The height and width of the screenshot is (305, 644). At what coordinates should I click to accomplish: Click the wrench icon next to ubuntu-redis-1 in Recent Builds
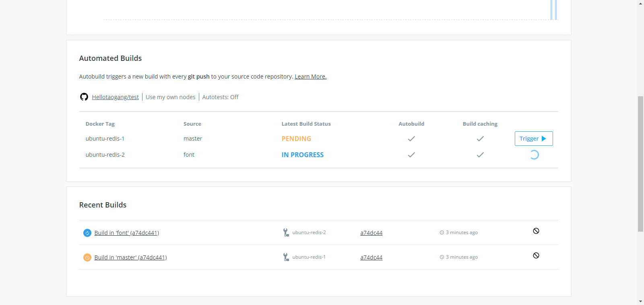click(286, 257)
